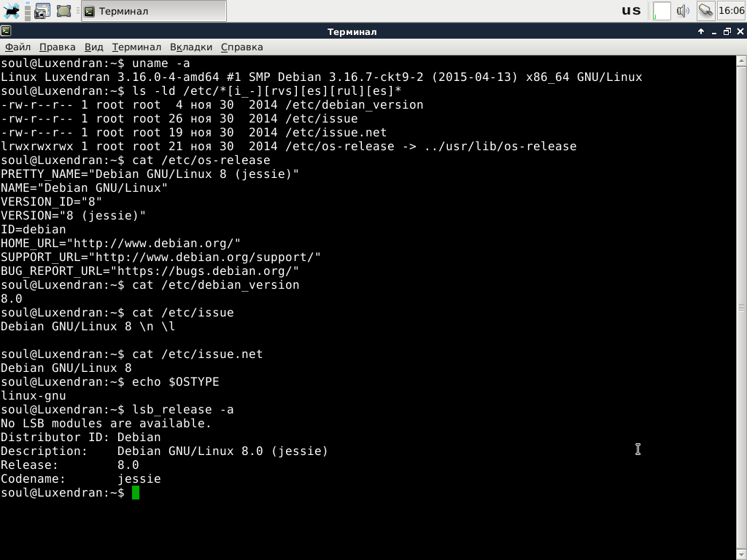Click the PRETTY_NAME line
Viewport: 747px width, 560px height.
(150, 174)
